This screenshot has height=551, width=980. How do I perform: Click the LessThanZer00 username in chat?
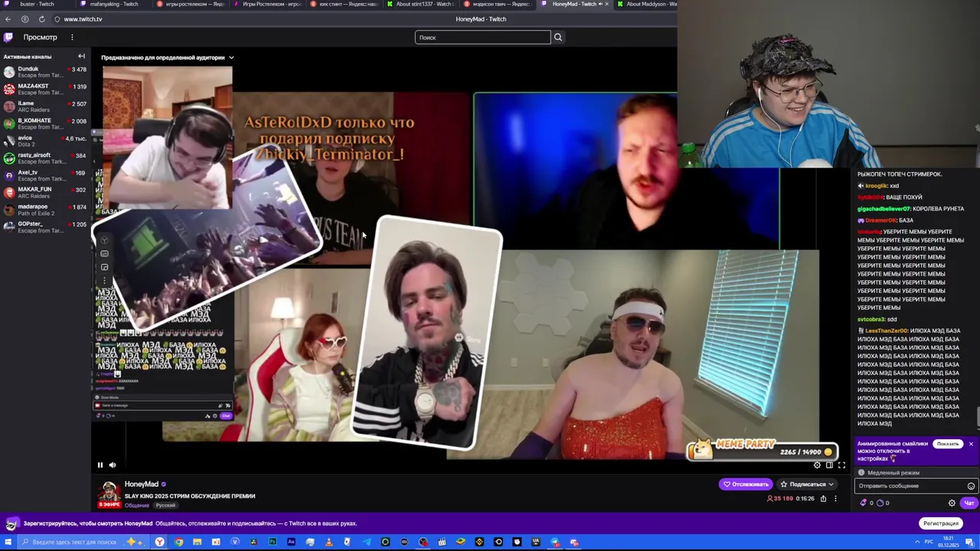[887, 331]
